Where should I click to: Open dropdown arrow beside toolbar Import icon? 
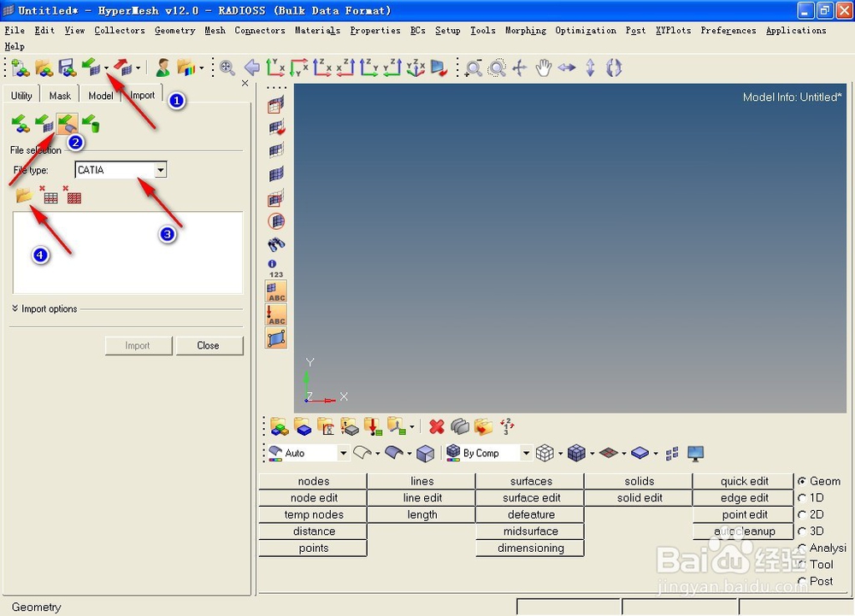coord(106,68)
